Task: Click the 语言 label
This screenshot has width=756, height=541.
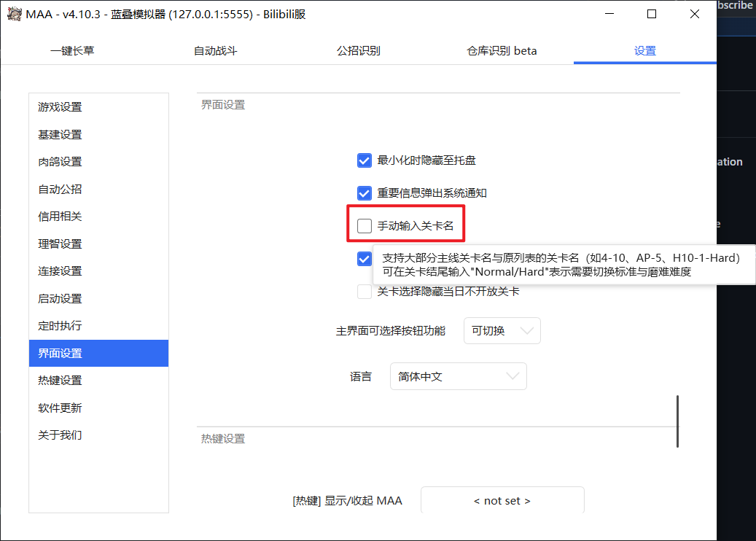Action: pyautogui.click(x=361, y=376)
